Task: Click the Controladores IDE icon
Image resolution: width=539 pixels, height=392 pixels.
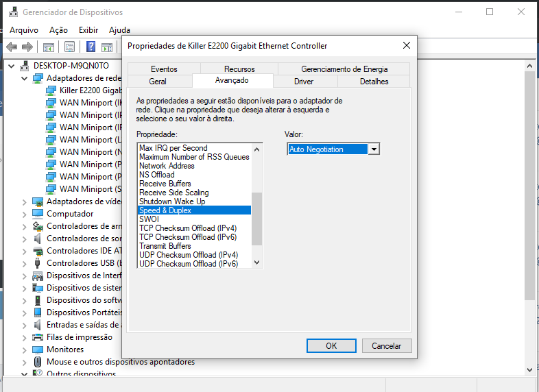Action: pos(38,251)
